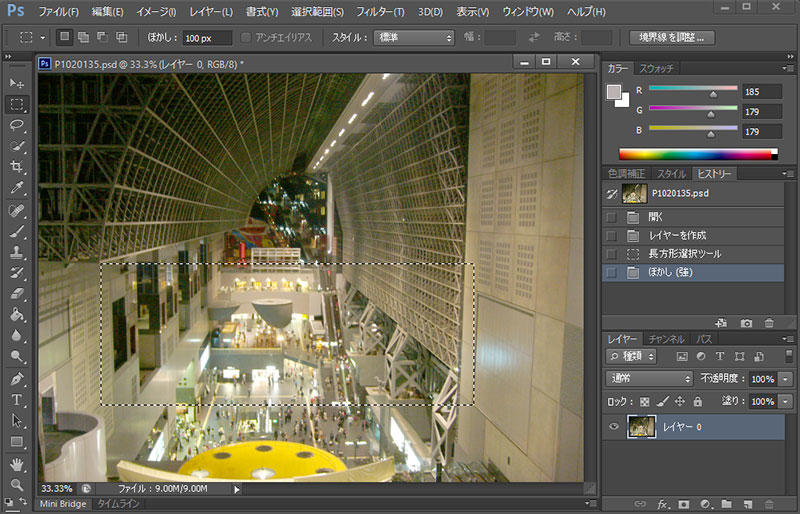Open the イメージ(I) menu
Viewport: 800px width, 514px height.
pos(156,12)
